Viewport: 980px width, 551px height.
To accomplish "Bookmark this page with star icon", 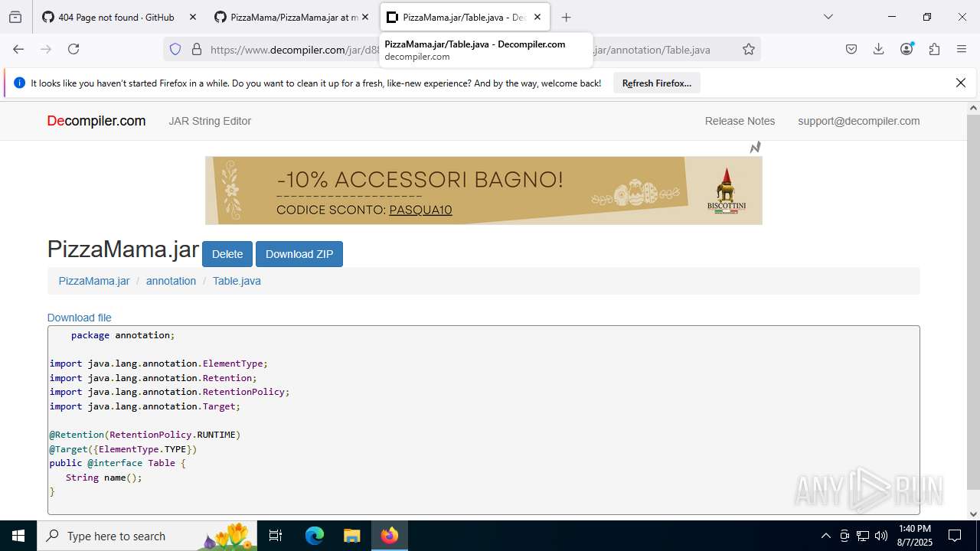I will pyautogui.click(x=749, y=49).
